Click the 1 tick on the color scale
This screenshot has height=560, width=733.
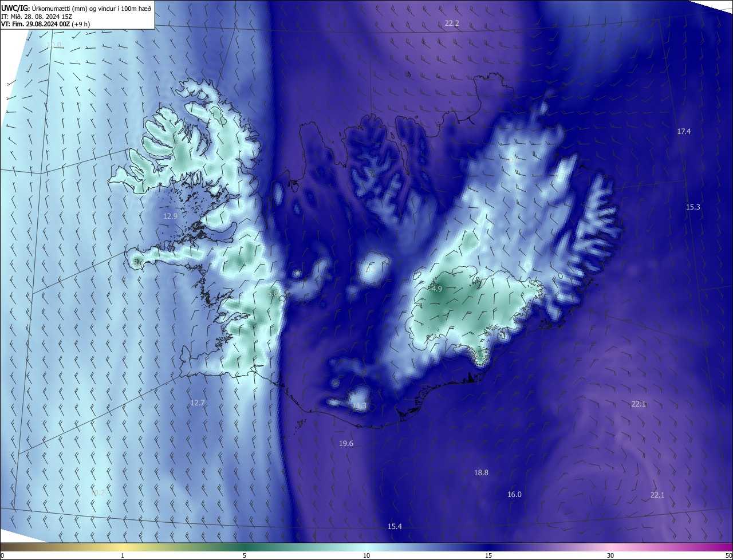[x=123, y=556]
